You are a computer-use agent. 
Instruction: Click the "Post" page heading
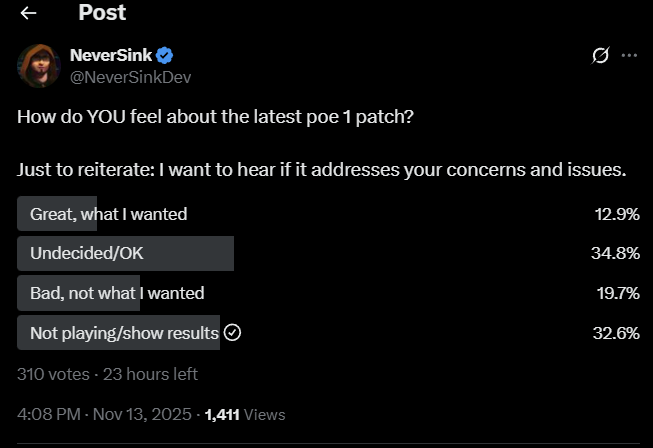click(102, 14)
